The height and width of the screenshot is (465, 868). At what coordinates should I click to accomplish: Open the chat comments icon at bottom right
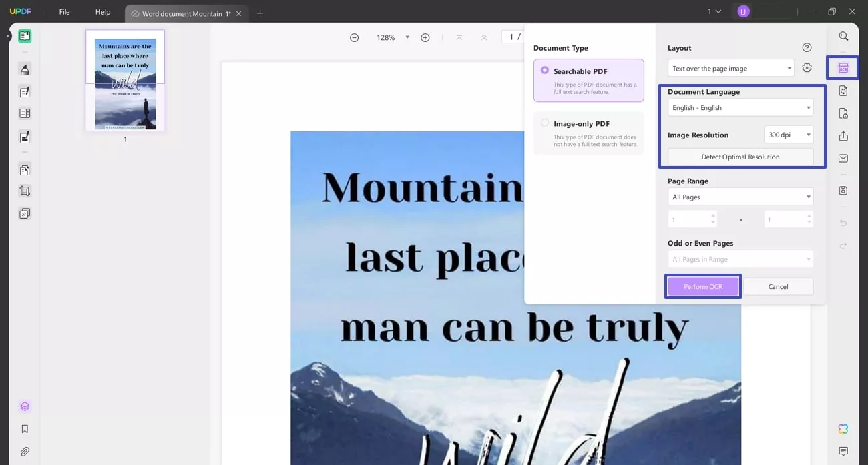tap(843, 452)
